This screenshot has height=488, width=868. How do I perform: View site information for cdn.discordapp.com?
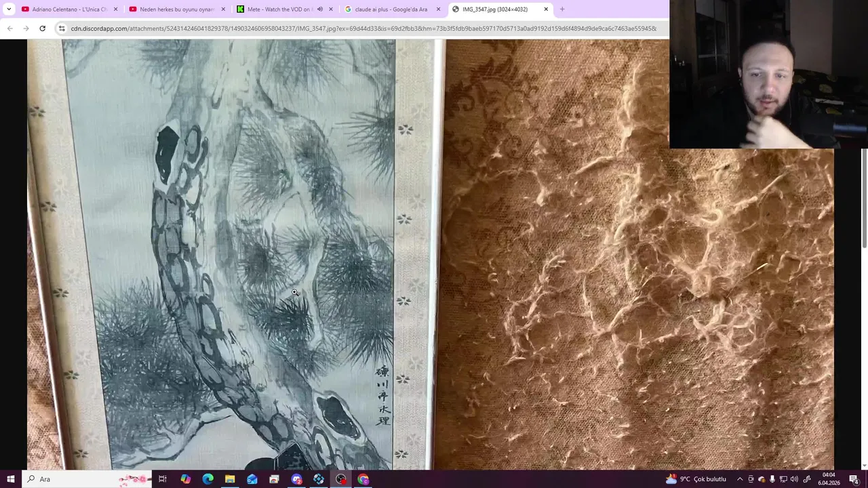click(62, 28)
